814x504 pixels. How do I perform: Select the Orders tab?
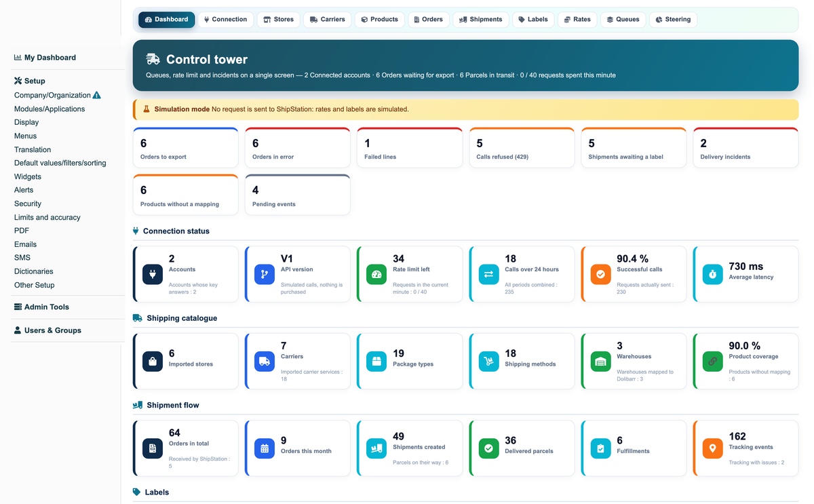tap(429, 20)
